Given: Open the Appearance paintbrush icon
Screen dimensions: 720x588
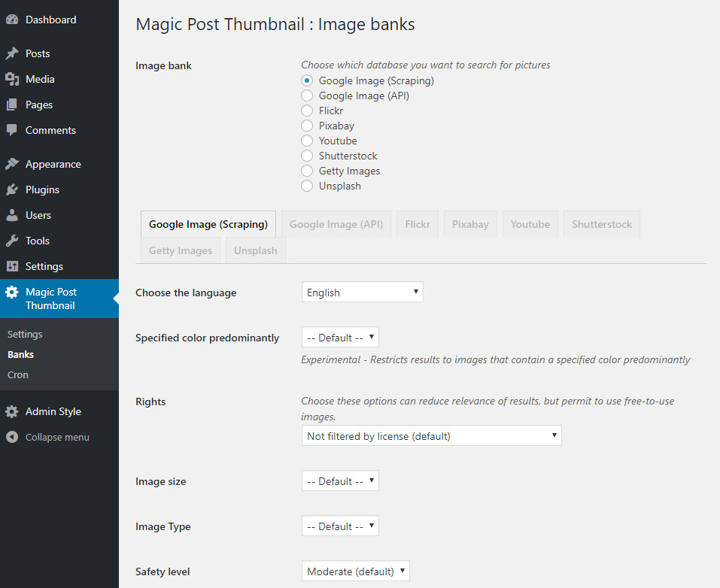Looking at the screenshot, I should point(12,164).
